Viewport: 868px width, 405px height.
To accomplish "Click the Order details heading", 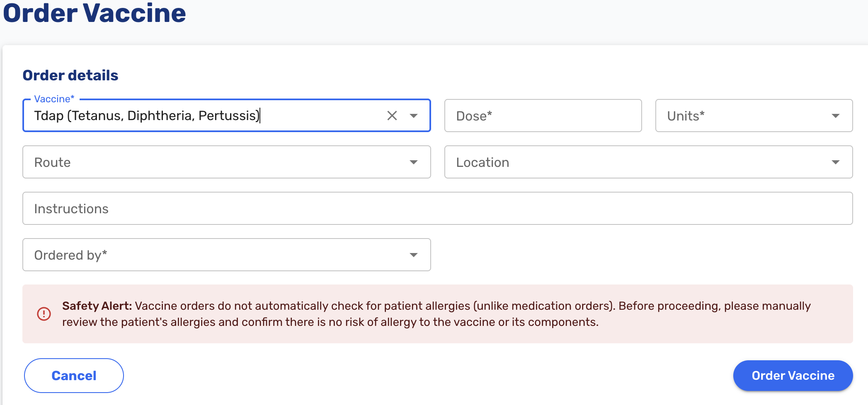I will click(70, 75).
